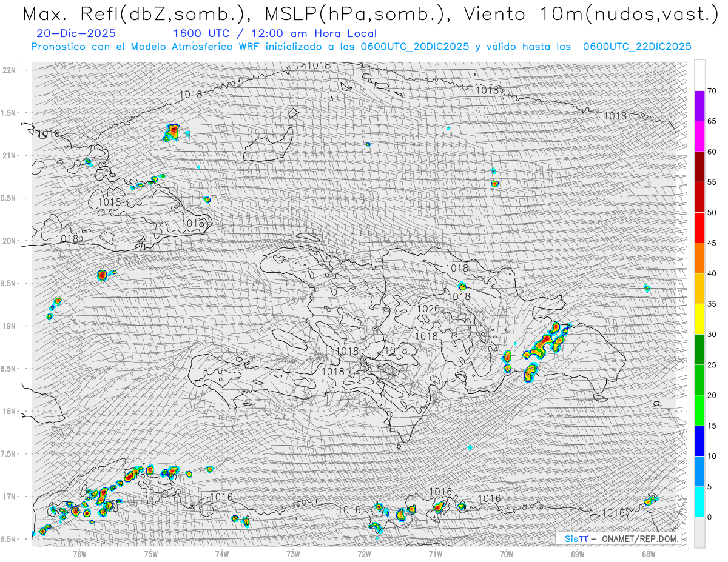728x562 pixels.
Task: Click the magenta 60–65 dBZ color swatch
Action: [x=699, y=136]
